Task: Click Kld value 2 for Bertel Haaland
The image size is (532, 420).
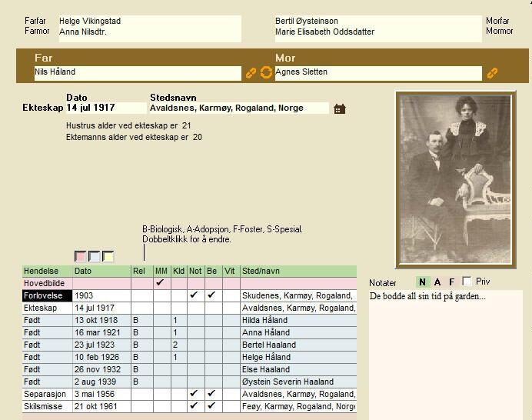Action: coord(179,345)
